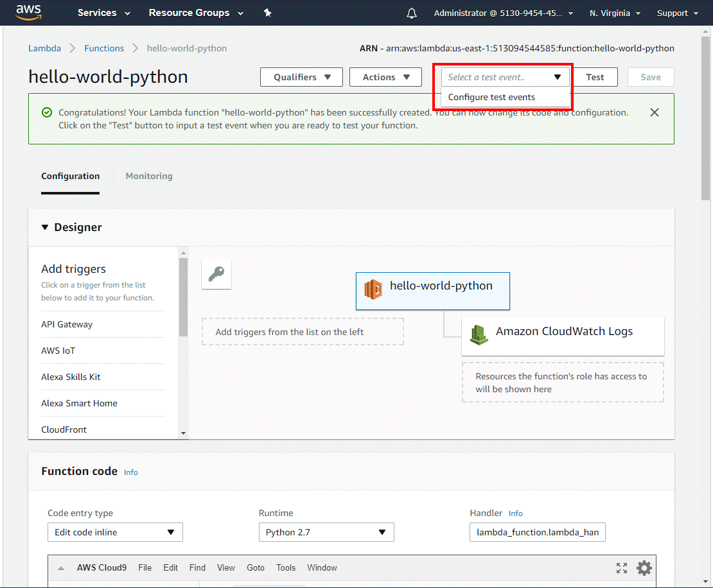
Task: Go to Functions breadcrumb link
Action: 104,48
